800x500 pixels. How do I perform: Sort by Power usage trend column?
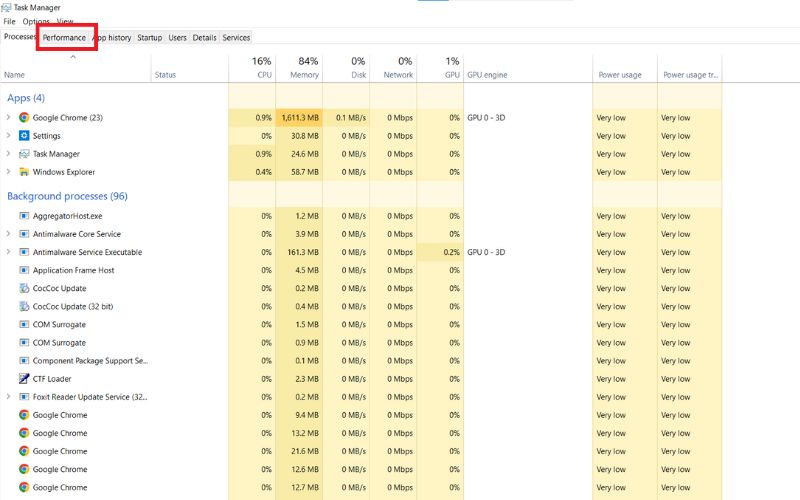click(x=690, y=74)
